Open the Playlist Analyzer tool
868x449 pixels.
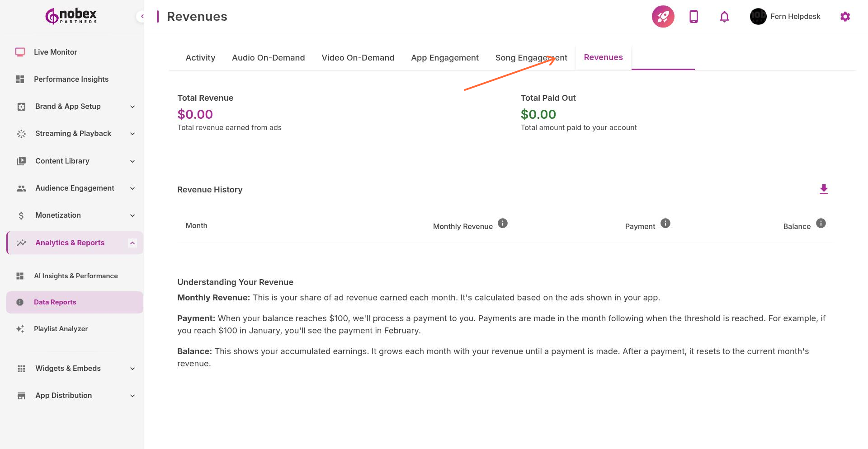coord(61,328)
